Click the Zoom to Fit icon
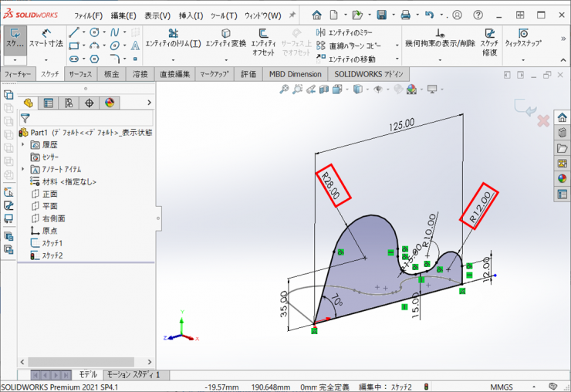The width and height of the screenshot is (571, 392). [x=284, y=90]
